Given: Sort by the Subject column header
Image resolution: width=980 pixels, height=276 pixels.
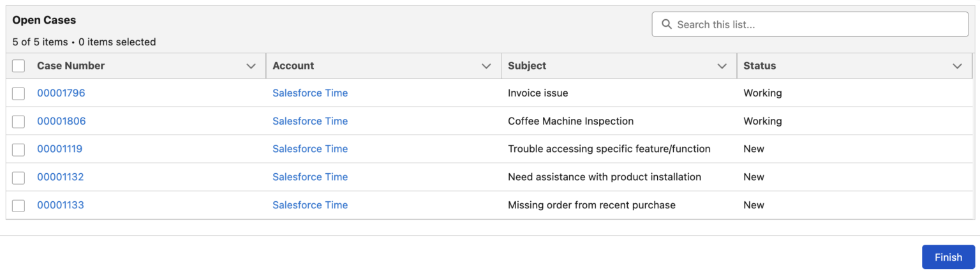Looking at the screenshot, I should tap(527, 66).
